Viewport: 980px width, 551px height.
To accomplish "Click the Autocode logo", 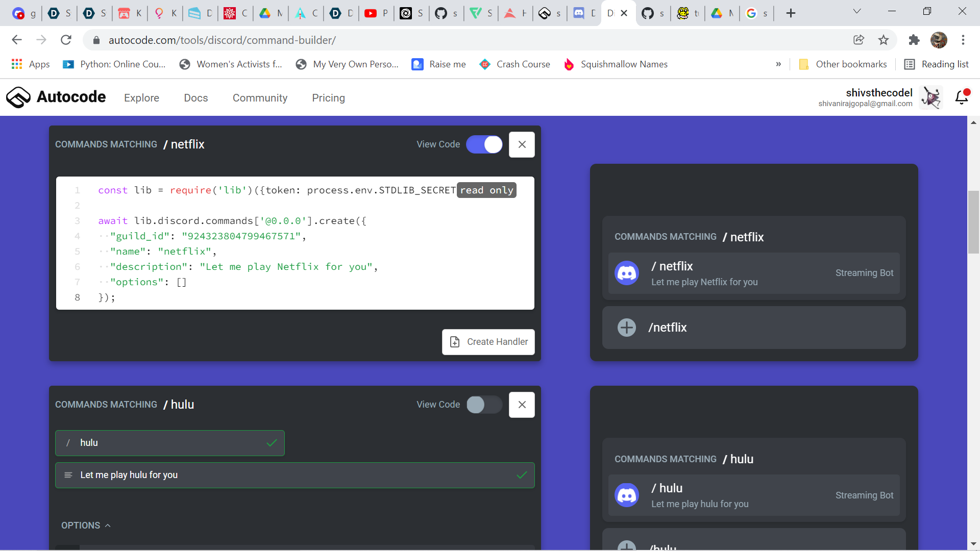I will [x=18, y=97].
